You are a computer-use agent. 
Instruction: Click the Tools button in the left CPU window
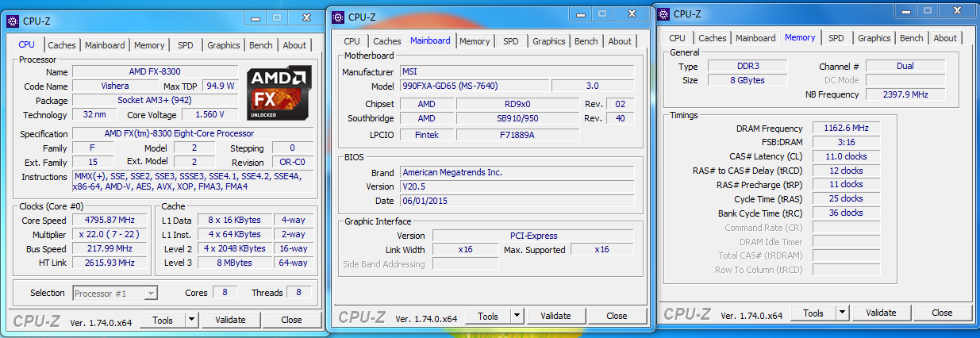[163, 320]
